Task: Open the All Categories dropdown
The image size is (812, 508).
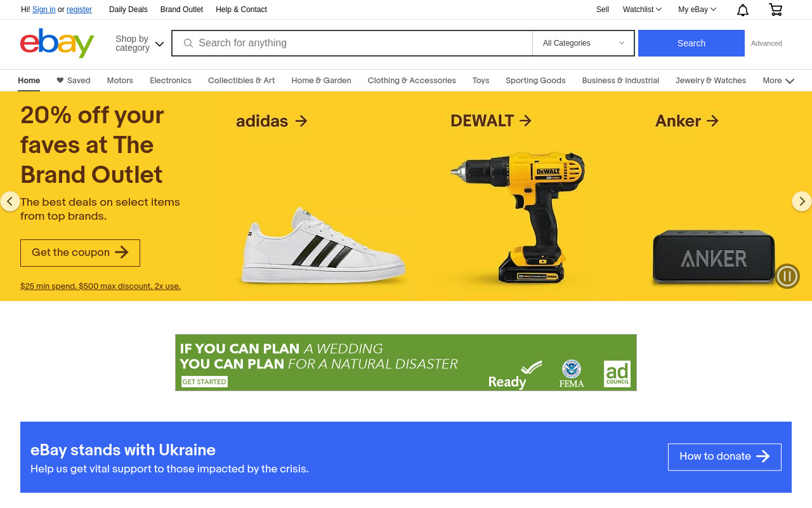Action: [x=583, y=43]
